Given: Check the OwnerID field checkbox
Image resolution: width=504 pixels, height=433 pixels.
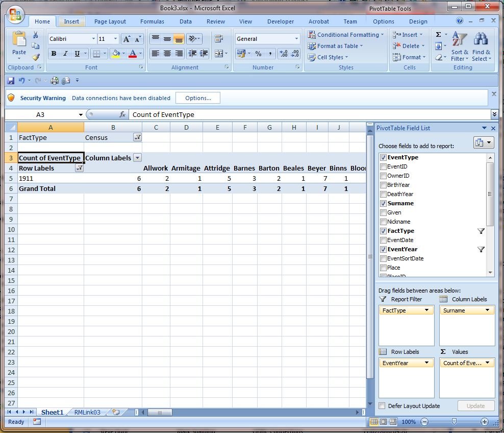Looking at the screenshot, I should click(x=383, y=176).
